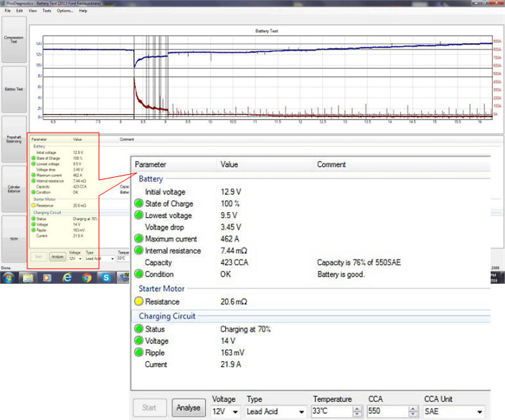Open Lead Acid Type dropdown in enlarged panel
This screenshot has width=505, height=420.
[x=275, y=411]
